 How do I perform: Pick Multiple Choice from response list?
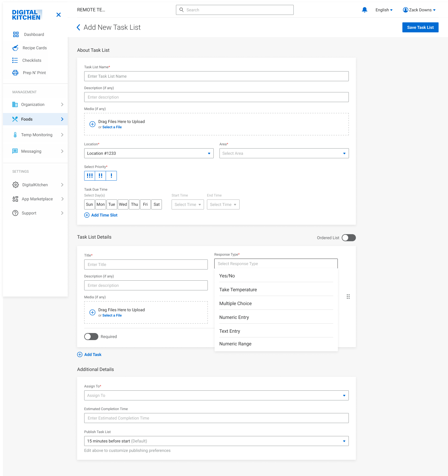[235, 304]
